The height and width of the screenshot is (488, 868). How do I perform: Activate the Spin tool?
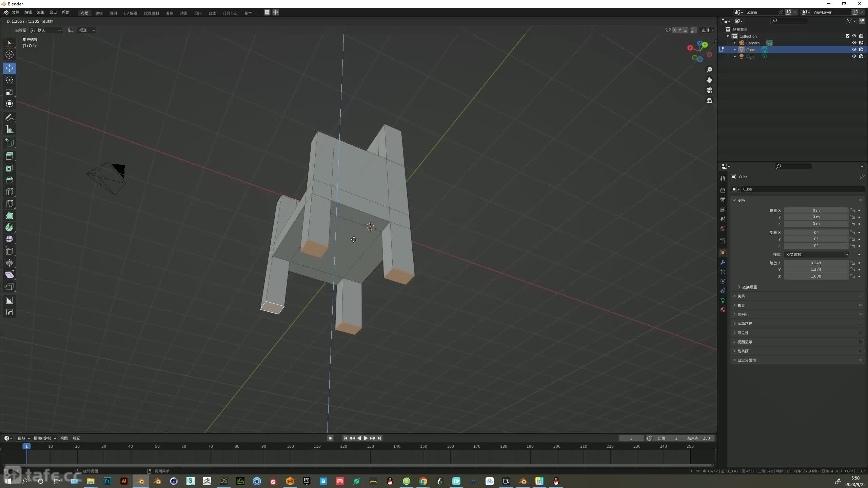[9, 227]
